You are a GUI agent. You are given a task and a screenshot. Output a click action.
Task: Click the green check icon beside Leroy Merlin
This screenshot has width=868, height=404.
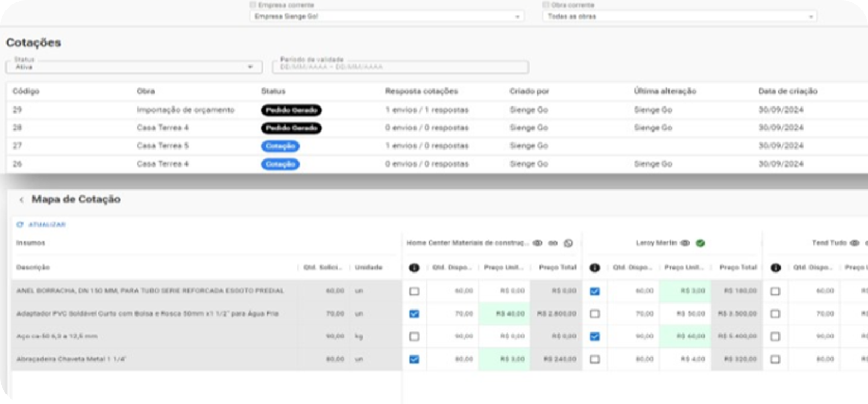(x=700, y=243)
